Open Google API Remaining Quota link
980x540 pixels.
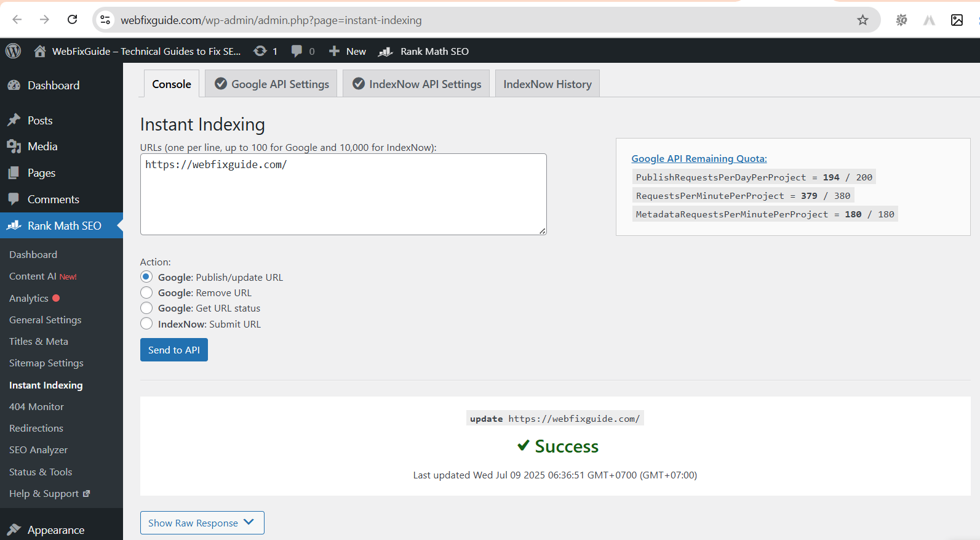pos(699,158)
